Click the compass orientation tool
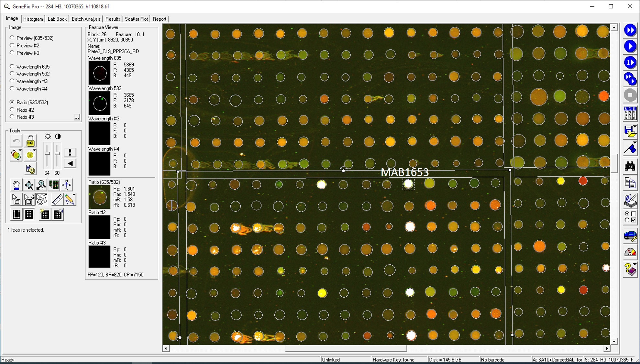This screenshot has height=364, width=640. click(x=67, y=185)
